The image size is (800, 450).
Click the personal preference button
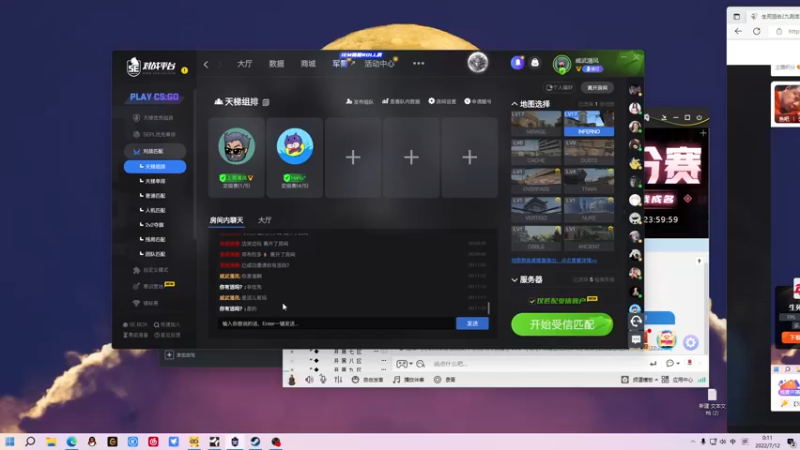tap(559, 88)
